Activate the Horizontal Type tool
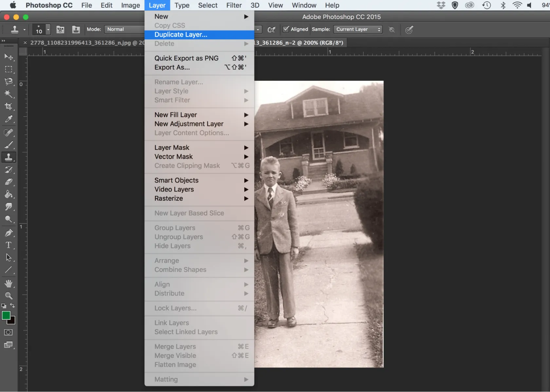Image resolution: width=550 pixels, height=392 pixels. click(9, 245)
